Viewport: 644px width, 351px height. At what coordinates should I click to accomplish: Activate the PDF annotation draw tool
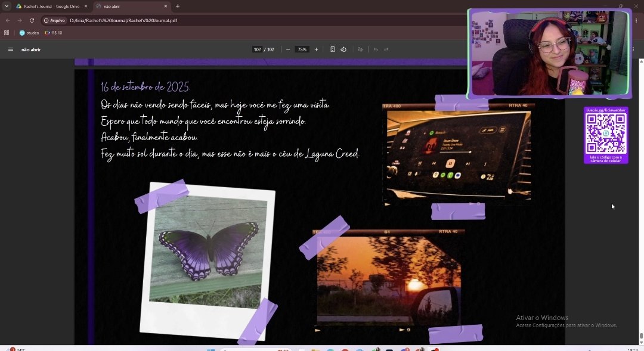point(360,49)
